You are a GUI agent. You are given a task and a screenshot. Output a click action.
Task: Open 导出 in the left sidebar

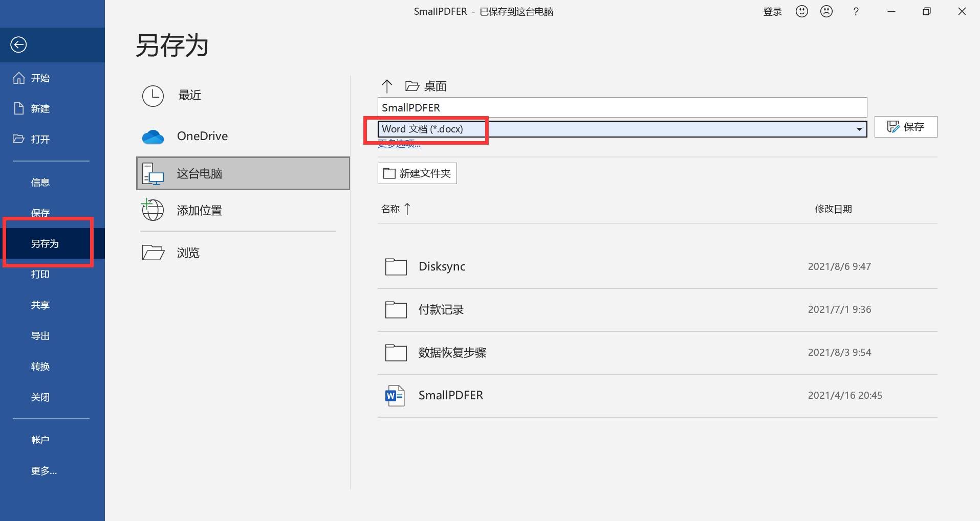pos(40,336)
